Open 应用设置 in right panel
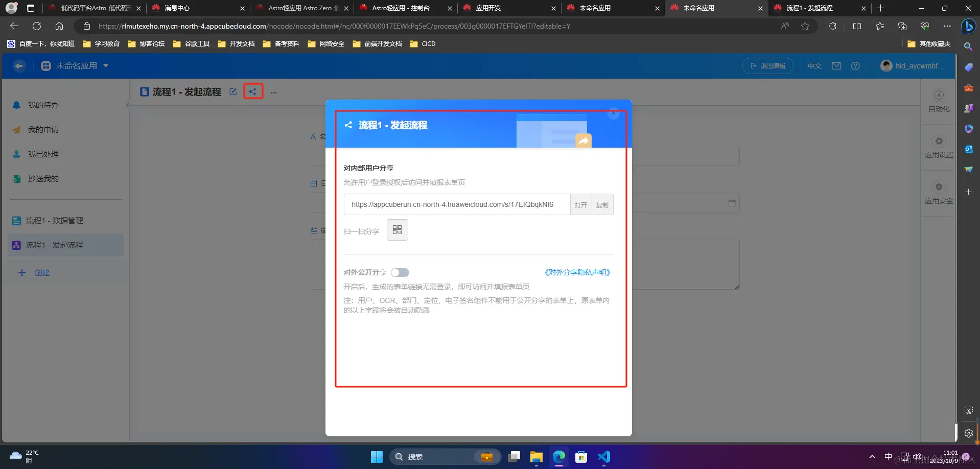Image resolution: width=980 pixels, height=469 pixels. pos(939,147)
